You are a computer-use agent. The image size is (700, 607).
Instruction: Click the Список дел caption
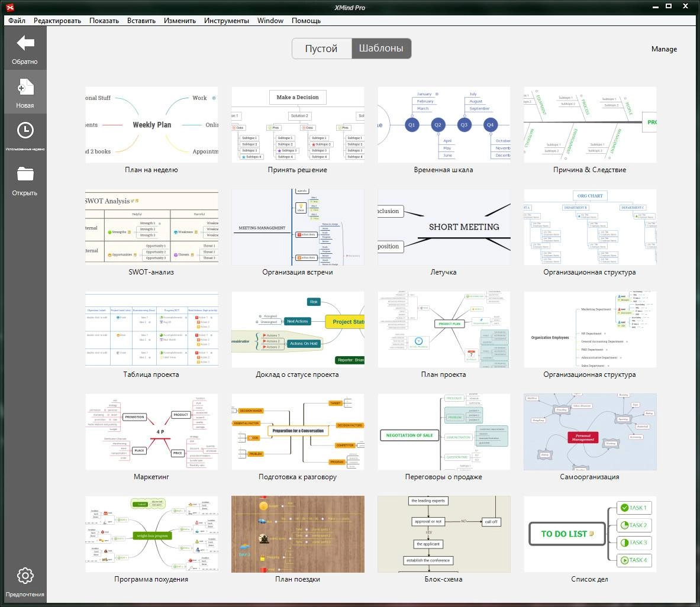(590, 579)
